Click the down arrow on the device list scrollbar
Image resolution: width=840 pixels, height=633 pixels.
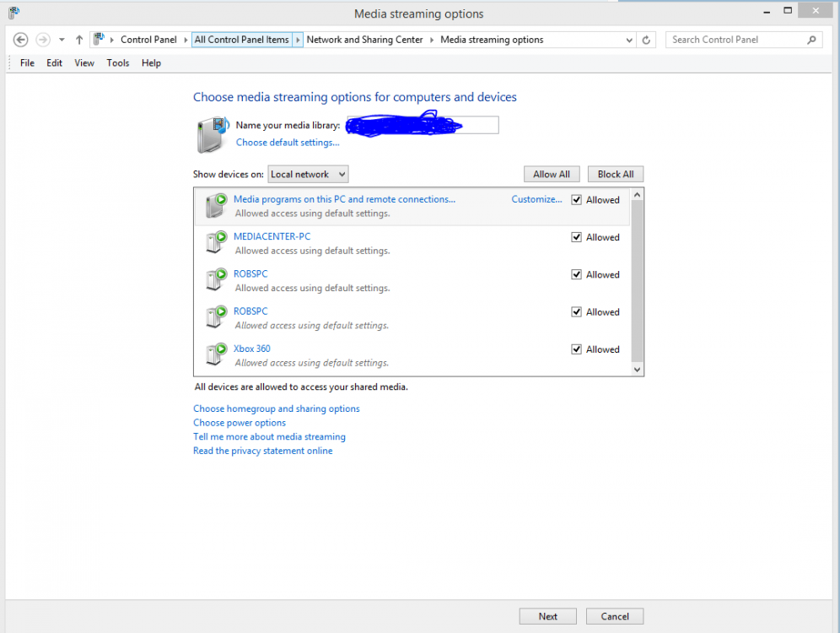pyautogui.click(x=637, y=369)
